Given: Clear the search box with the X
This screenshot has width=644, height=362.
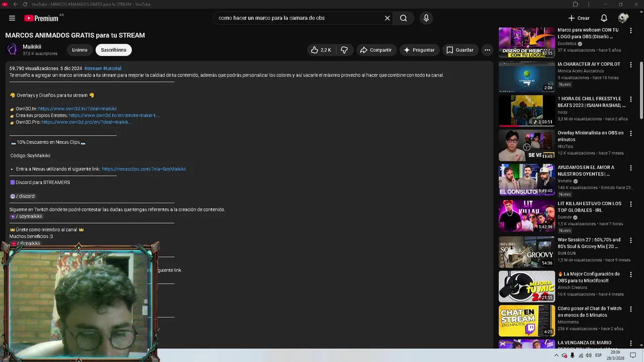Looking at the screenshot, I should click(x=387, y=18).
